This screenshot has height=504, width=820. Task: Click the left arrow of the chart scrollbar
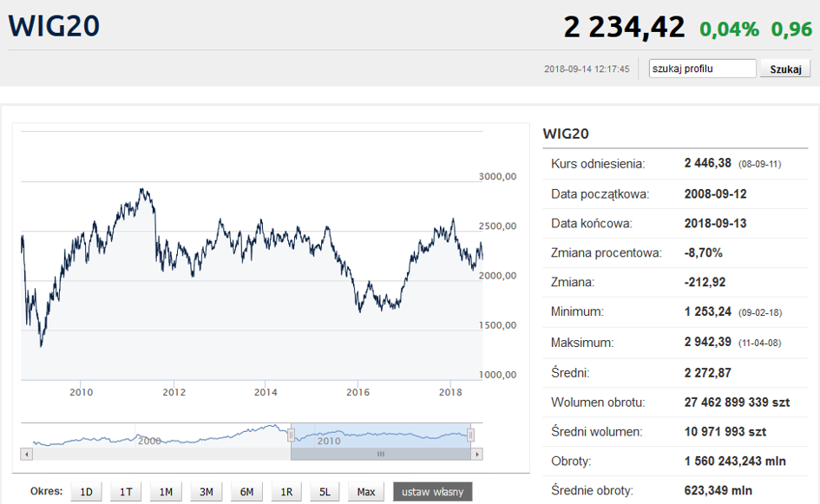pyautogui.click(x=26, y=455)
